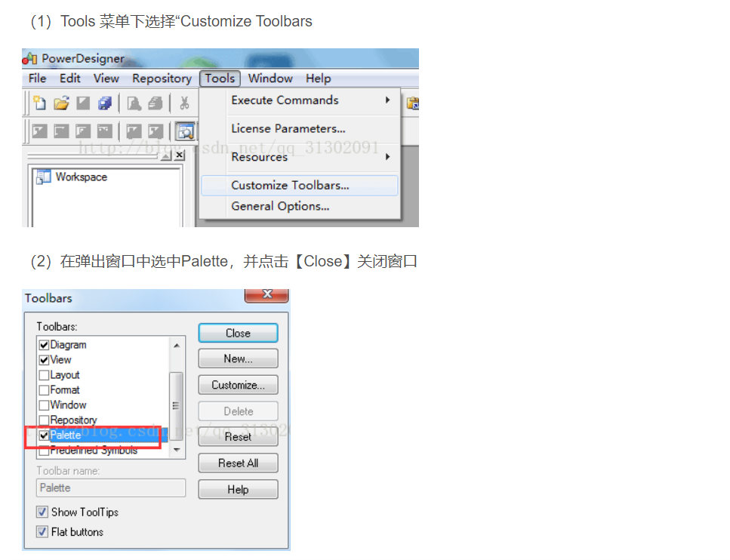Click the Save All diskettes toolbar icon

click(x=105, y=103)
